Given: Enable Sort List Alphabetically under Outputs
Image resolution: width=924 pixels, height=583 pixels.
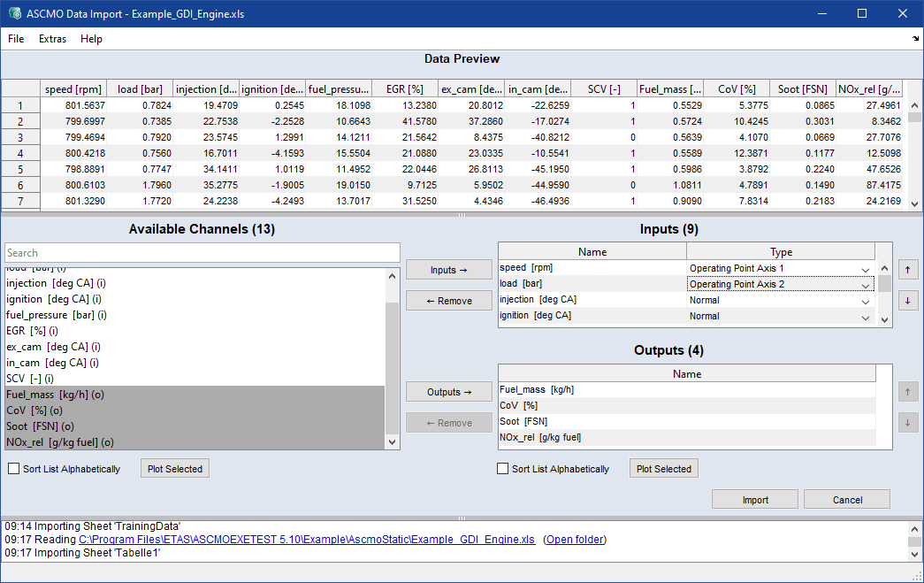Looking at the screenshot, I should pos(503,469).
